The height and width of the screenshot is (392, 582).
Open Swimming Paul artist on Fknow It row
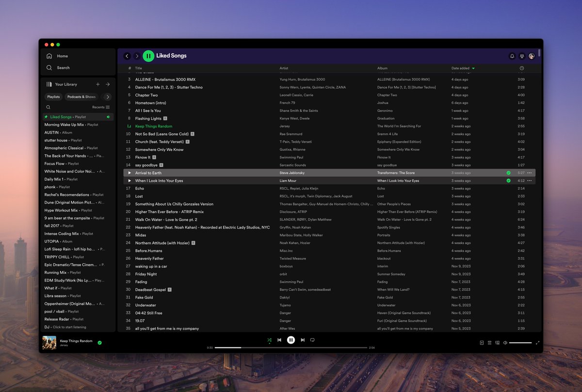coord(291,157)
